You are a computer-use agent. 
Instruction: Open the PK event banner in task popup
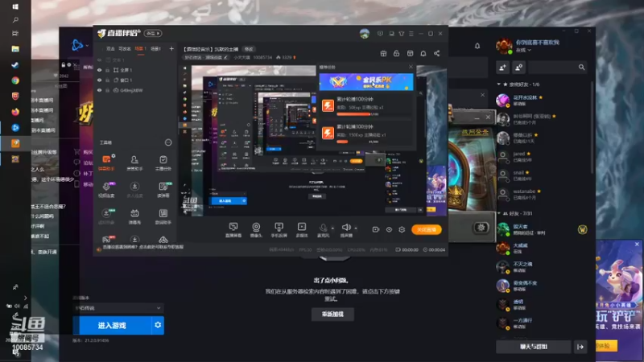(x=366, y=82)
